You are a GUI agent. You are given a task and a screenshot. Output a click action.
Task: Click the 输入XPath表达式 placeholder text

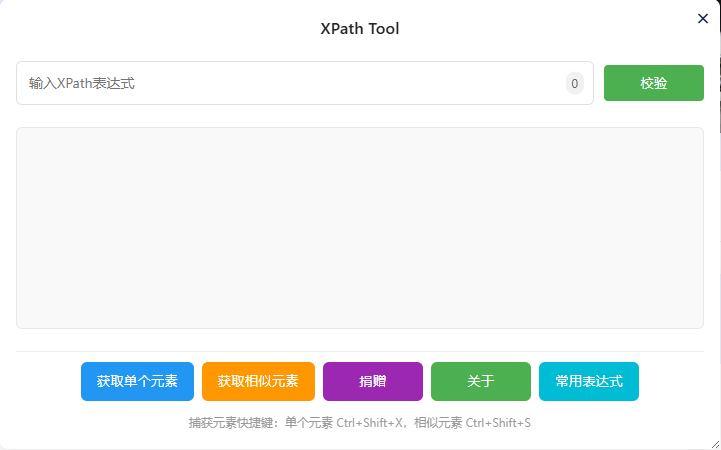coord(82,84)
